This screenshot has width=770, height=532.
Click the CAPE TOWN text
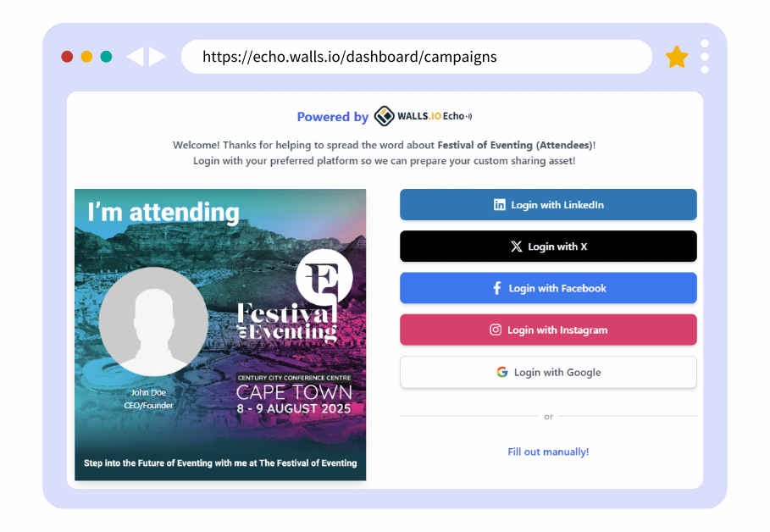(294, 392)
